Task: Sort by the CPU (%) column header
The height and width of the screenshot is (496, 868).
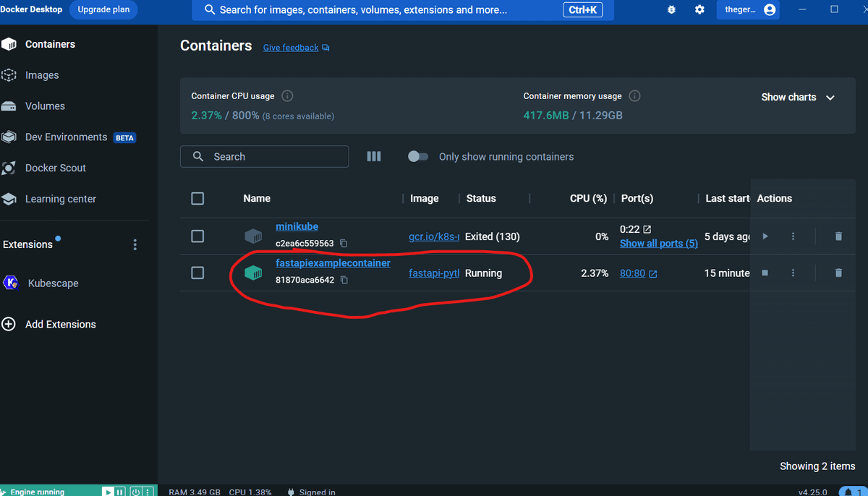Action: pyautogui.click(x=587, y=198)
